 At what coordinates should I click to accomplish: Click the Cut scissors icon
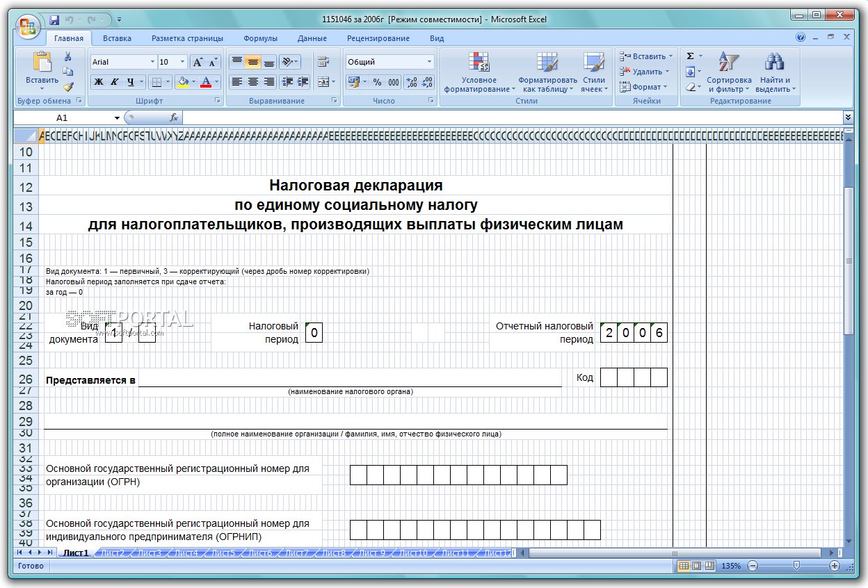pyautogui.click(x=68, y=57)
